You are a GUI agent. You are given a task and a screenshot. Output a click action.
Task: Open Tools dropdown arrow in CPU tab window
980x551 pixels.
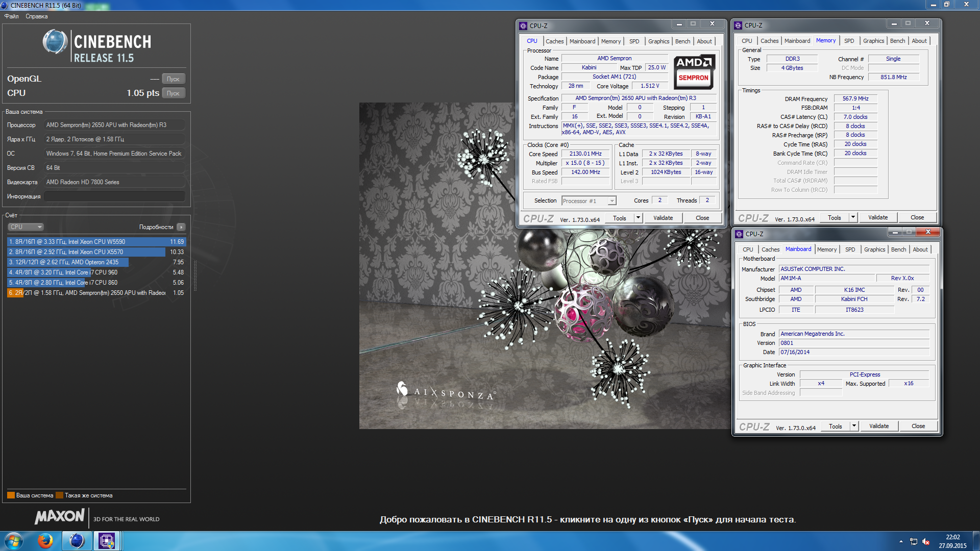tap(638, 218)
